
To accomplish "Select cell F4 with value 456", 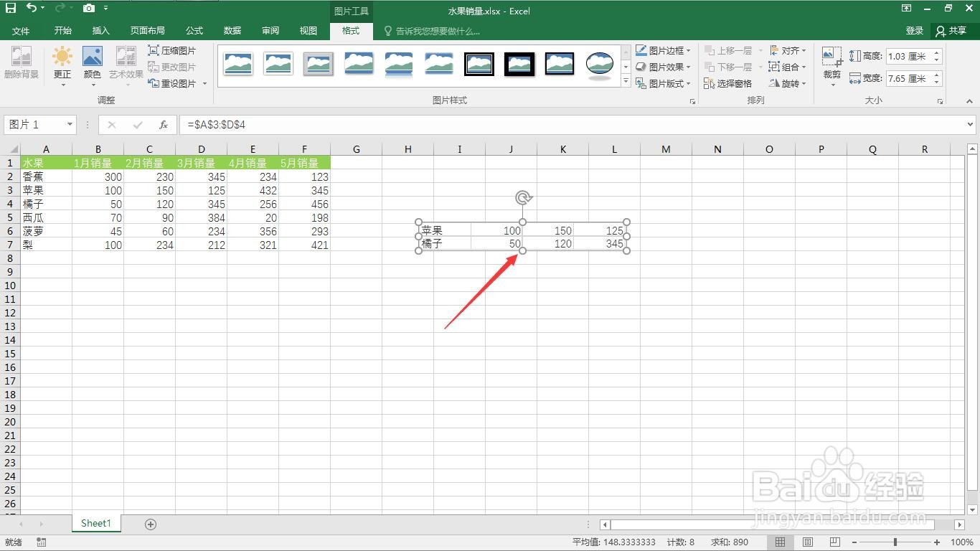I will [305, 204].
